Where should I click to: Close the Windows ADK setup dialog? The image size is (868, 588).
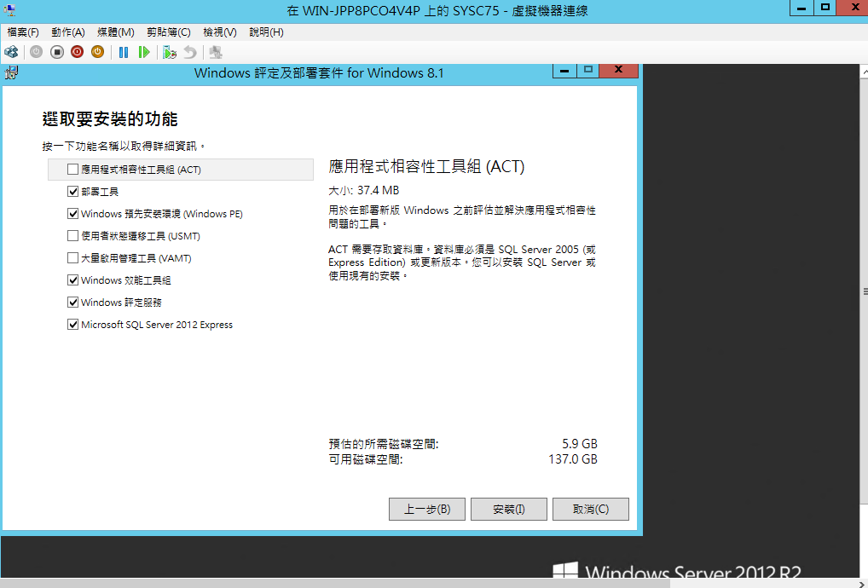(619, 70)
